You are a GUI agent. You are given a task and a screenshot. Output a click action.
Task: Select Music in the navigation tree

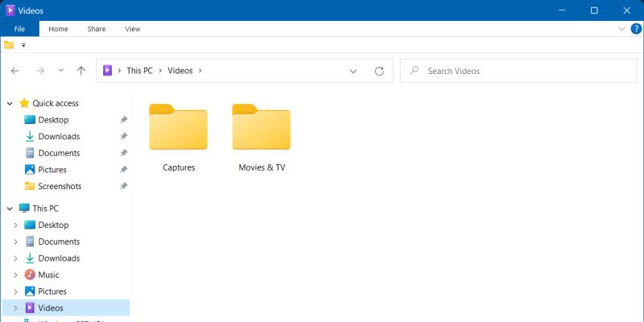(x=49, y=275)
